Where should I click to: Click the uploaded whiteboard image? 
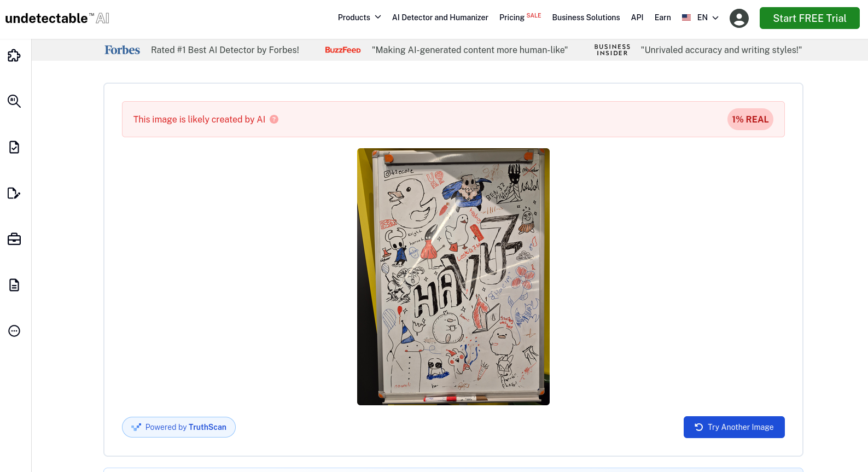tap(453, 277)
